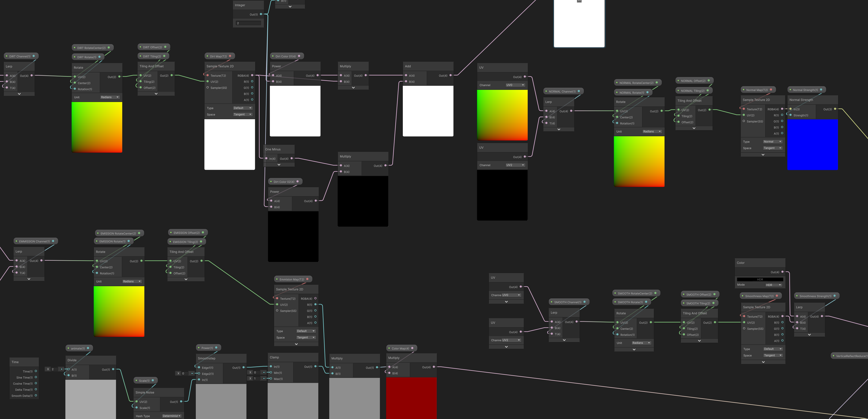Click the black HDR color bar in Color node
The height and width of the screenshot is (419, 868).
pyautogui.click(x=760, y=279)
